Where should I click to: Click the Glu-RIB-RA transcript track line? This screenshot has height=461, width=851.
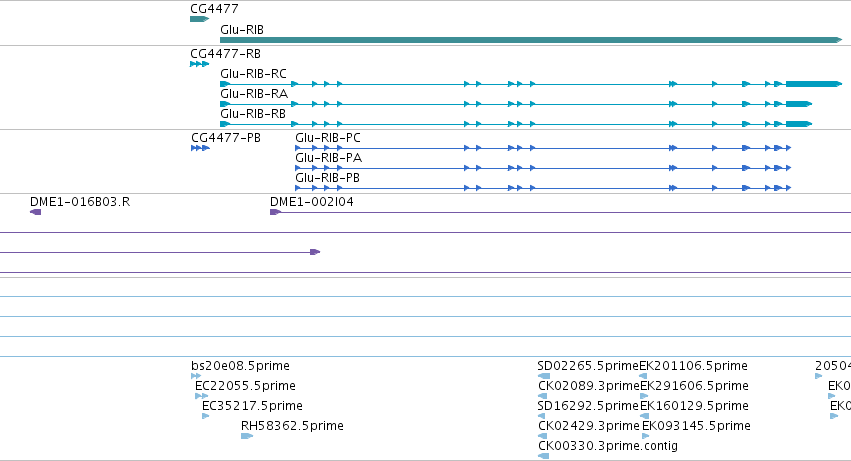click(x=516, y=104)
